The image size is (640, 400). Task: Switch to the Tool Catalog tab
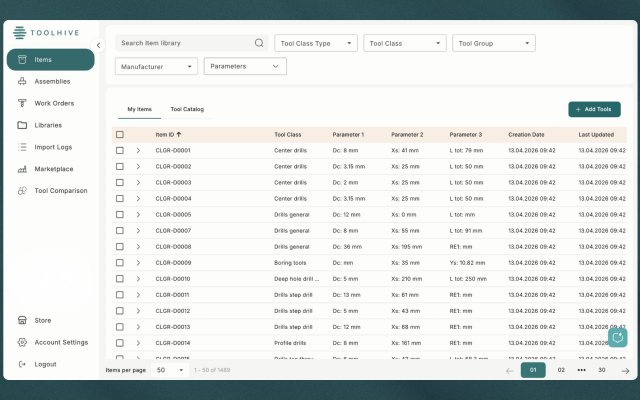click(187, 109)
